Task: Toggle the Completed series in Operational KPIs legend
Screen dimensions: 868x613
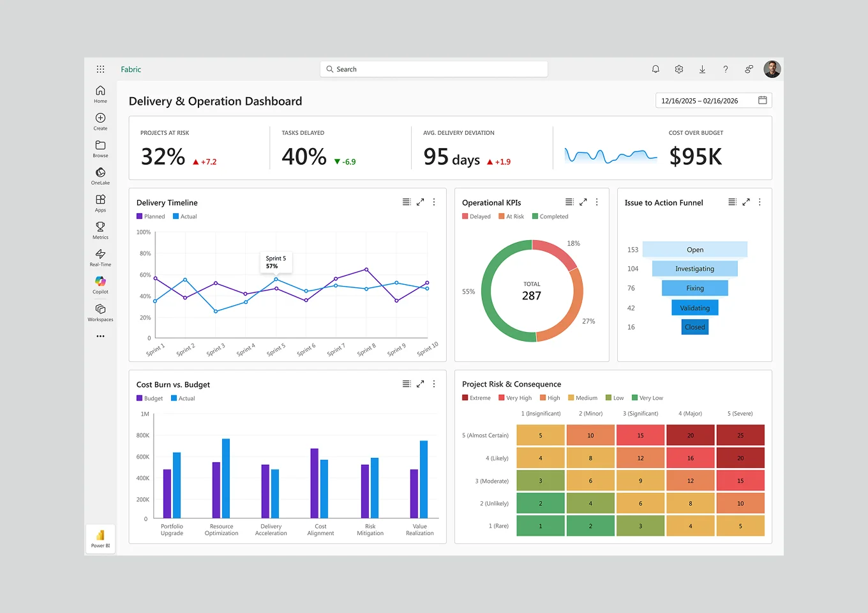Action: (550, 216)
